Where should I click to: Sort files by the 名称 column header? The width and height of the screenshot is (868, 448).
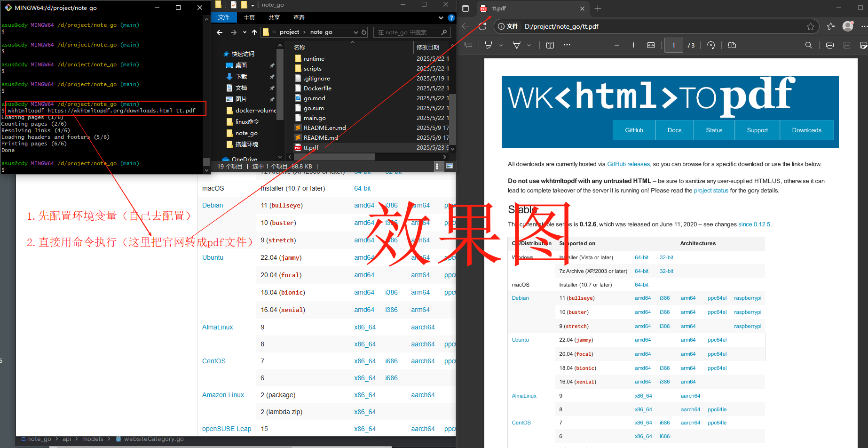click(300, 47)
